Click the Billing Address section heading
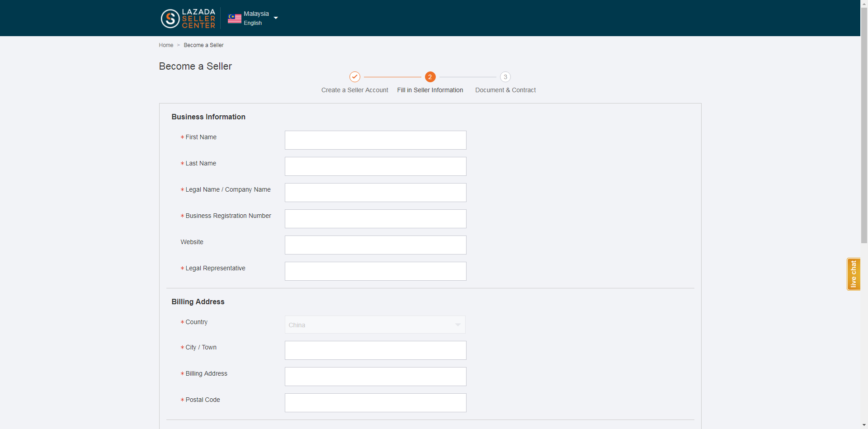The image size is (868, 429). point(198,302)
